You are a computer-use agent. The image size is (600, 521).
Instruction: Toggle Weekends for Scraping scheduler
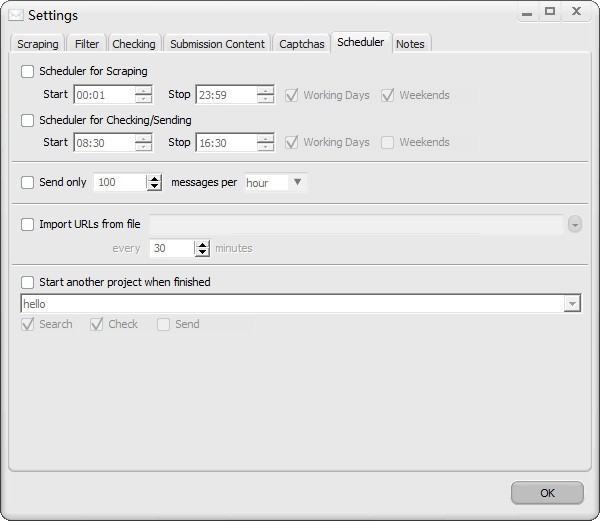coord(387,95)
